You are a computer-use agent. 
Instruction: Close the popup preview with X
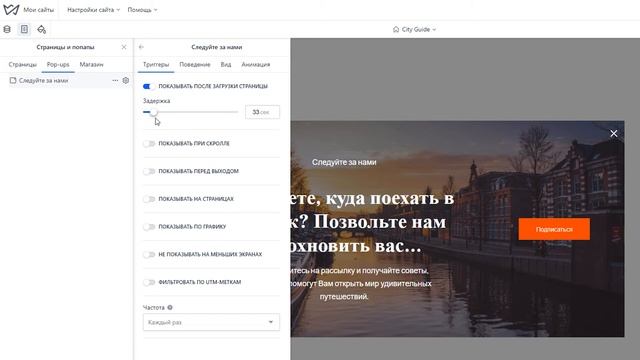613,133
